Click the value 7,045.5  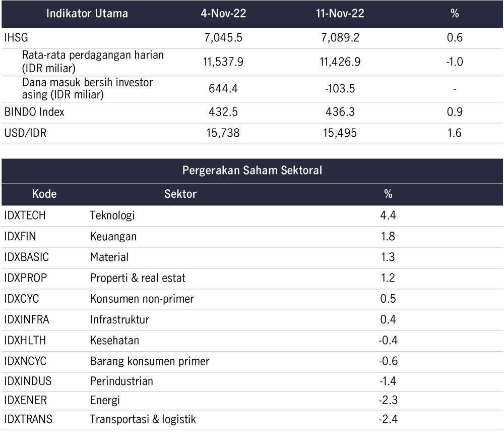coord(223,38)
